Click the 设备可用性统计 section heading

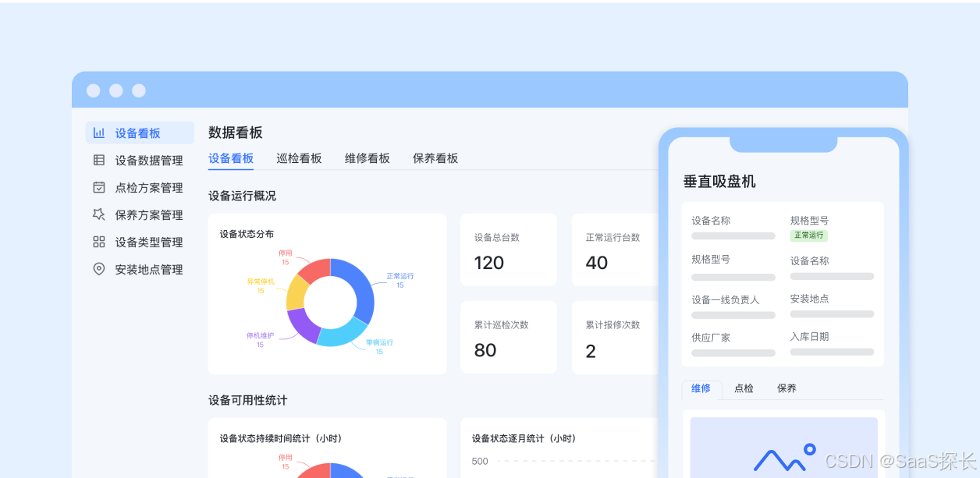[247, 400]
